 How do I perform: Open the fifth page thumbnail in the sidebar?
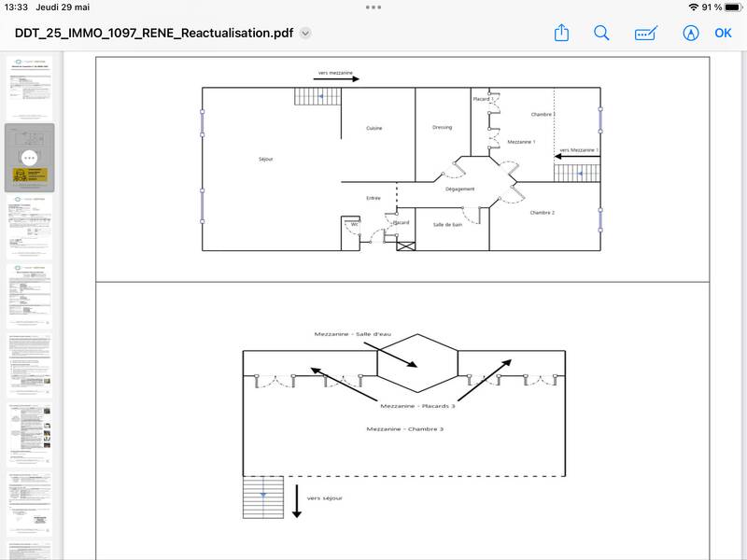(30, 366)
